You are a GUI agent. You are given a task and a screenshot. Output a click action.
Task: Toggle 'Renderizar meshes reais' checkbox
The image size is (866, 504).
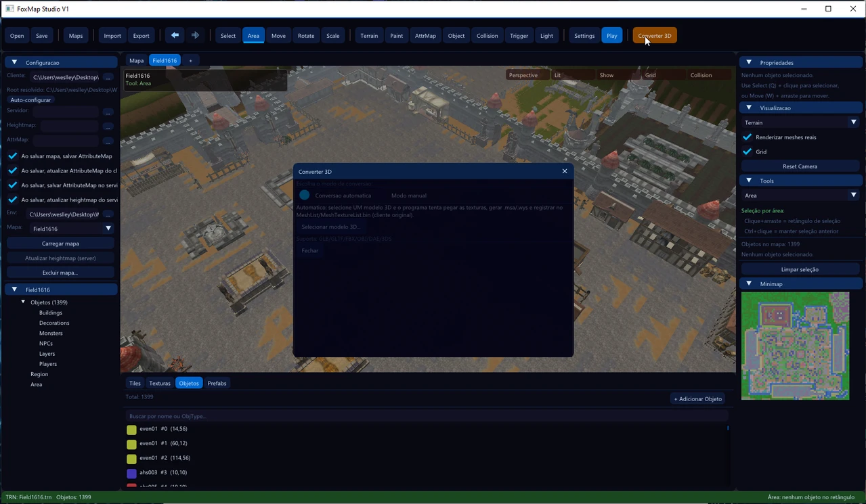coord(748,137)
